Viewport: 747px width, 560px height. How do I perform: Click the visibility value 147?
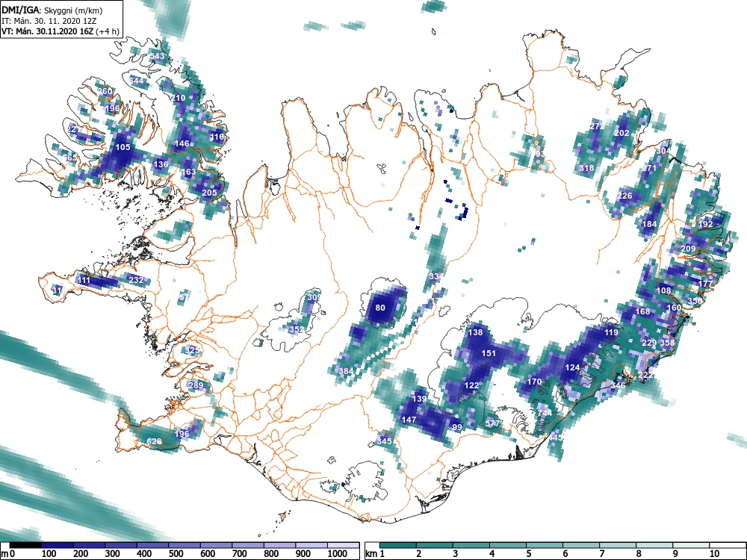(x=409, y=420)
